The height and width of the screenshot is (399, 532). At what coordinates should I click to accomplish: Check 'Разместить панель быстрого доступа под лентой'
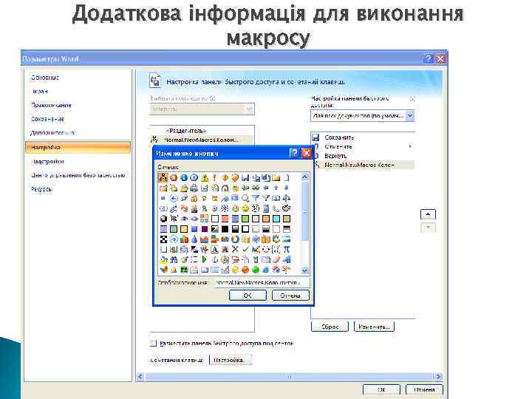click(x=154, y=343)
